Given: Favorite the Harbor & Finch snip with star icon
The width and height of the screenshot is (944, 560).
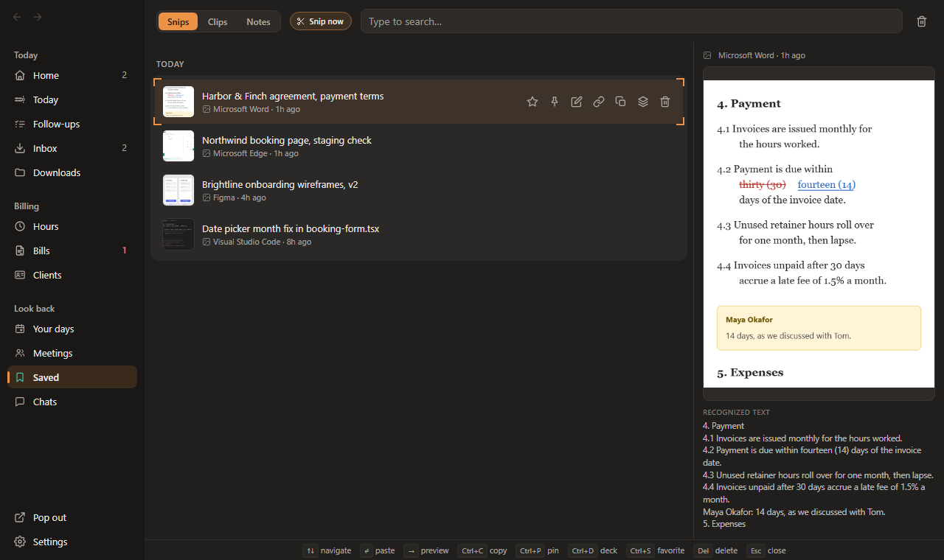Looking at the screenshot, I should point(532,102).
